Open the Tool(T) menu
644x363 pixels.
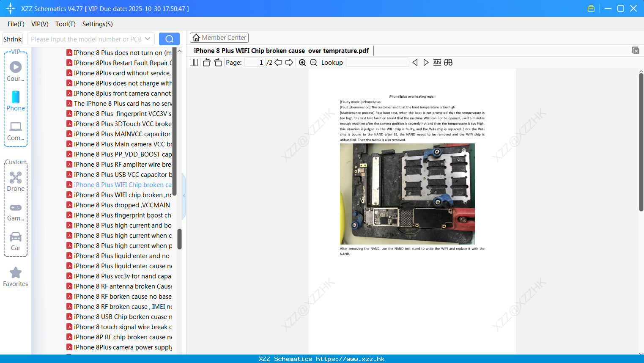point(65,24)
